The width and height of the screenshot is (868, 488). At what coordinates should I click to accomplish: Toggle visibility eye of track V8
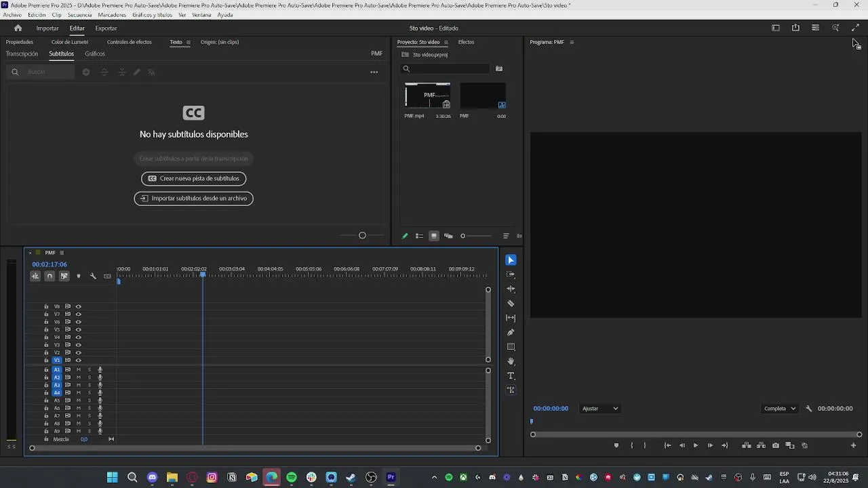tap(78, 306)
